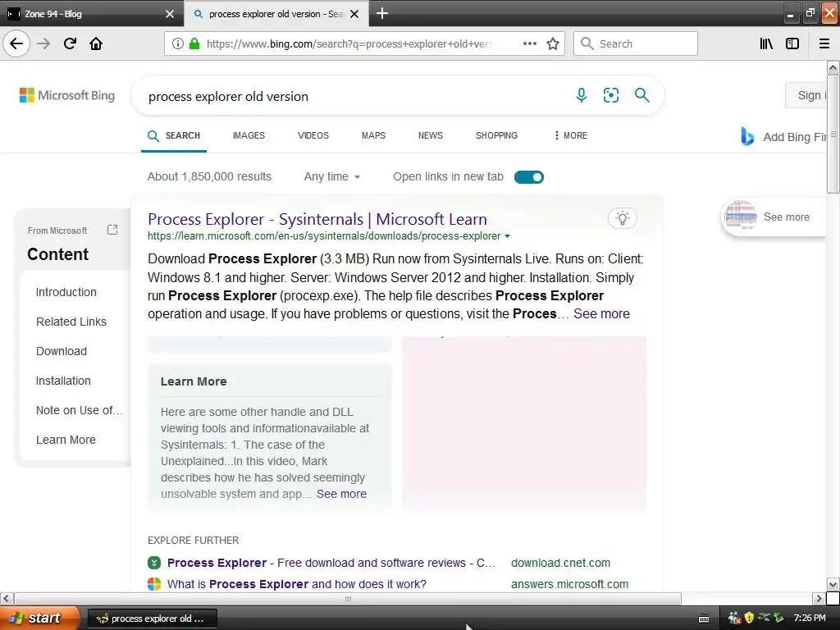
Task: Switch to the Zone 94 - Blog tab
Action: [x=92, y=14]
